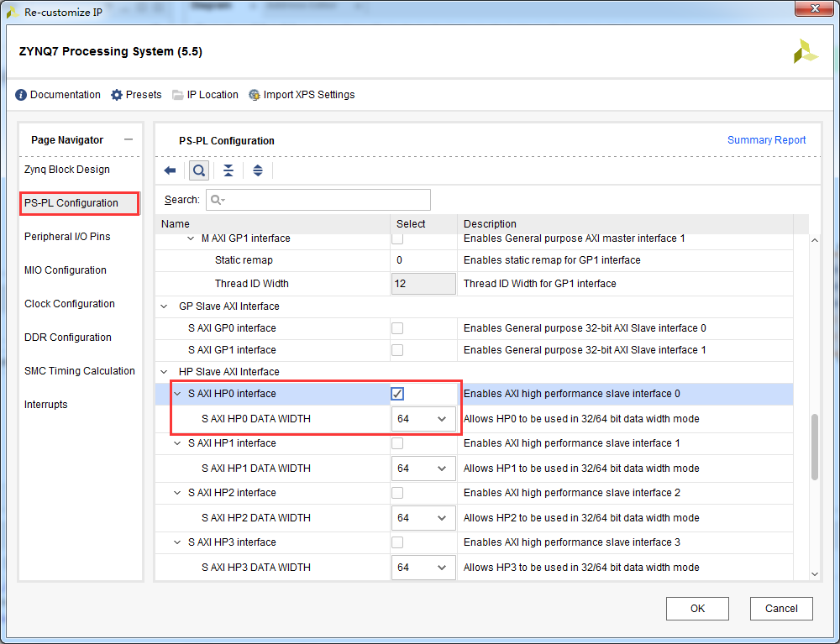Click the search field magnifier dropdown icon
The width and height of the screenshot is (840, 644).
218,200
